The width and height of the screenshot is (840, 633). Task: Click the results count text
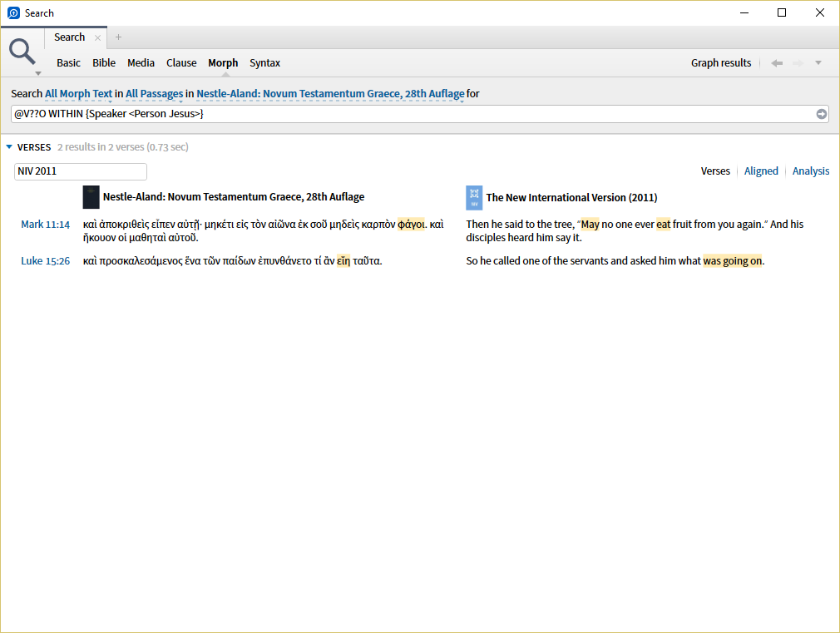pos(123,147)
